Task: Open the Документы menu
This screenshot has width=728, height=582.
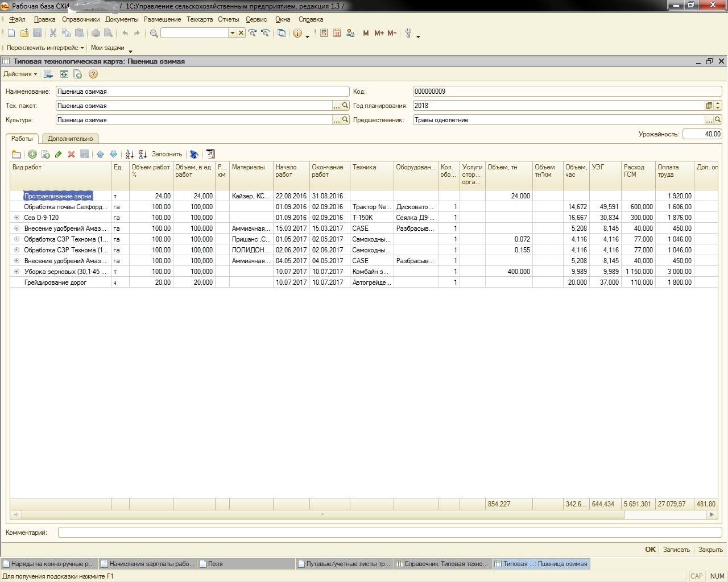Action: click(x=122, y=19)
